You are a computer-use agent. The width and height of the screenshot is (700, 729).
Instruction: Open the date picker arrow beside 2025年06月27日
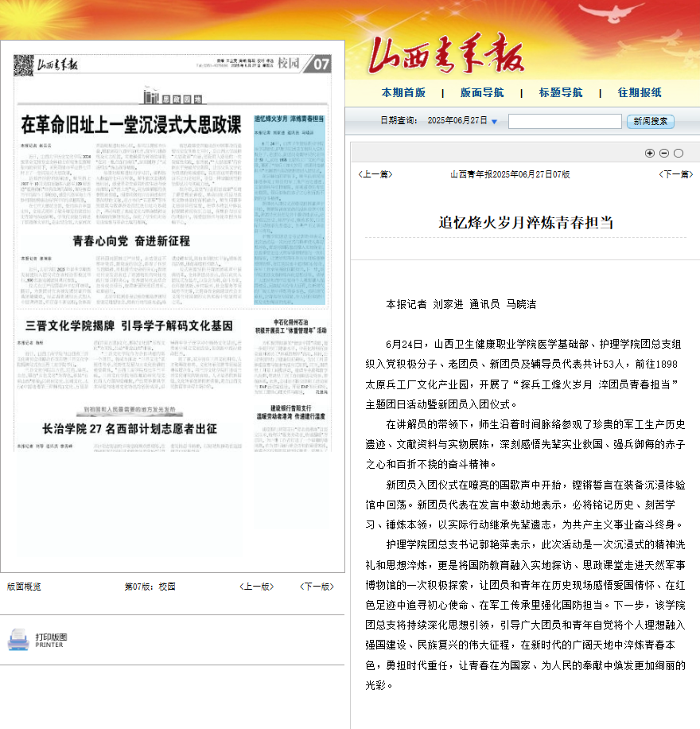[x=494, y=122]
